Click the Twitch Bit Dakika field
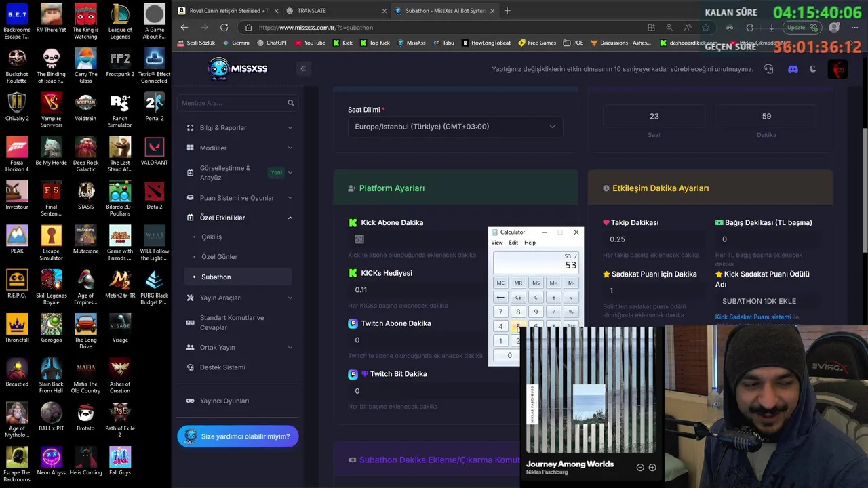868x488 pixels. tap(417, 390)
